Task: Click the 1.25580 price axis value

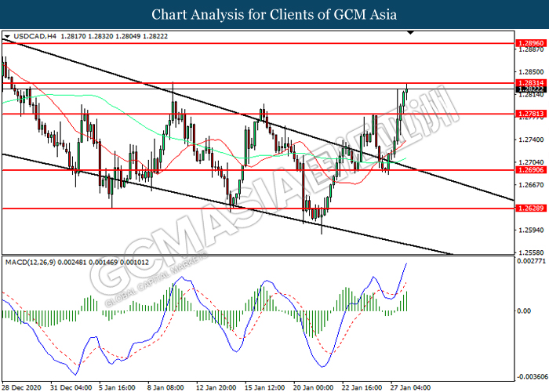Action: click(531, 252)
